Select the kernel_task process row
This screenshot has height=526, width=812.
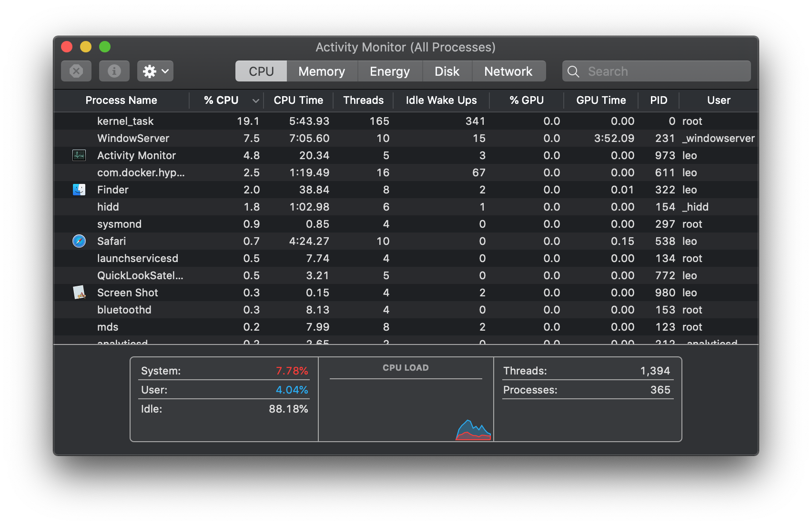pyautogui.click(x=406, y=121)
